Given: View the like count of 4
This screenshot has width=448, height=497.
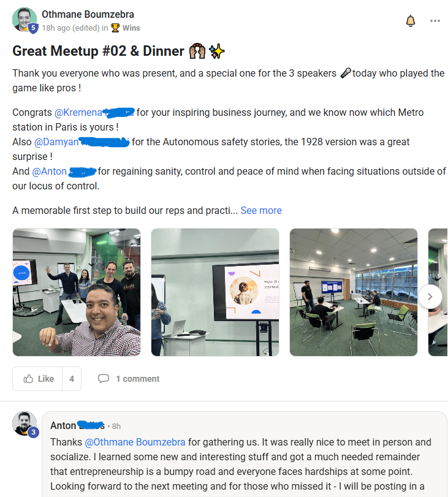Looking at the screenshot, I should [x=72, y=379].
